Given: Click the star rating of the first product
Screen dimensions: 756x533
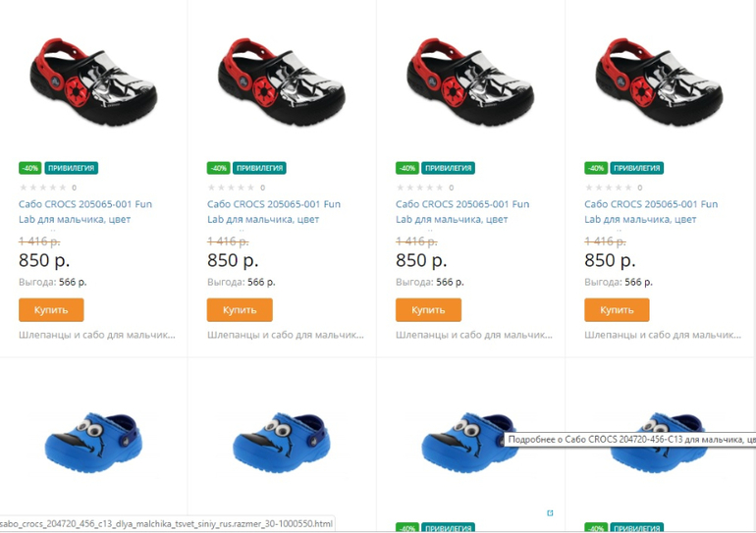Looking at the screenshot, I should point(43,187).
